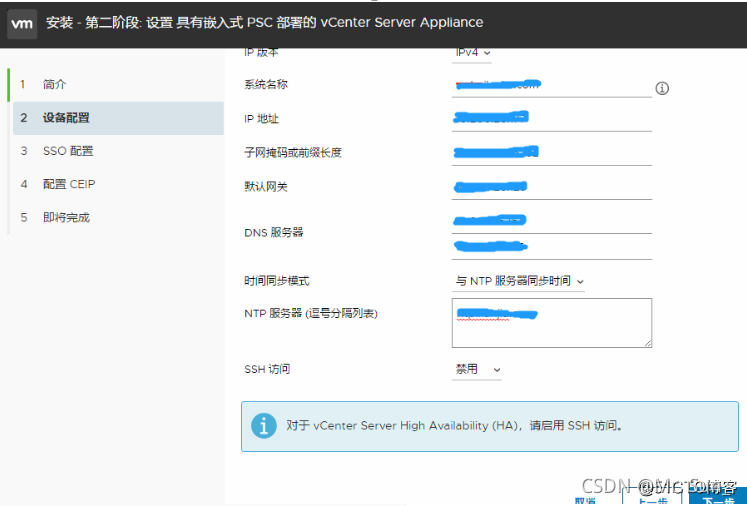This screenshot has width=747, height=506.
Task: Click the NTP 服务器 (逗号分隔列表) label
Action: coord(311,314)
